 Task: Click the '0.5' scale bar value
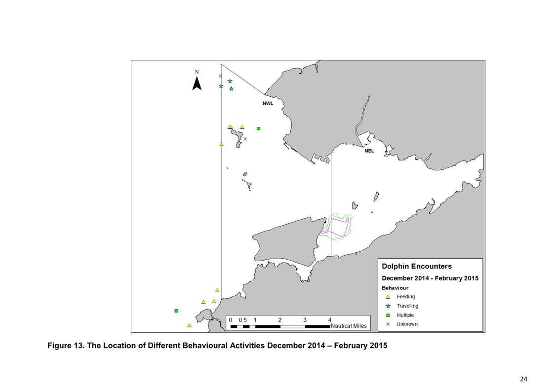(243, 320)
